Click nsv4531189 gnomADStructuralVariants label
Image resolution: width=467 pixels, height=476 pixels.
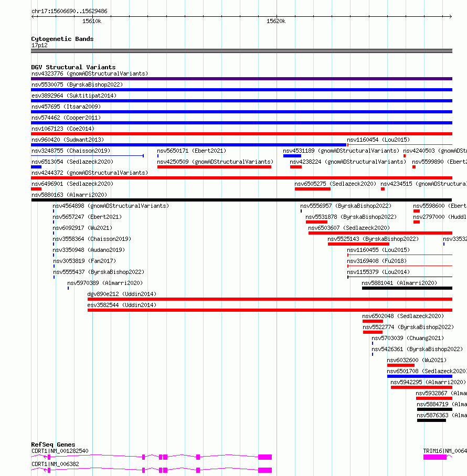coord(341,151)
